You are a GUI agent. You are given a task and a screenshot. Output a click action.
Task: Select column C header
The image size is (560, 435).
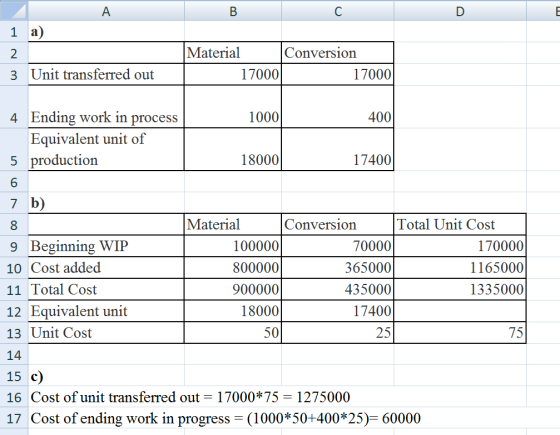[338, 11]
